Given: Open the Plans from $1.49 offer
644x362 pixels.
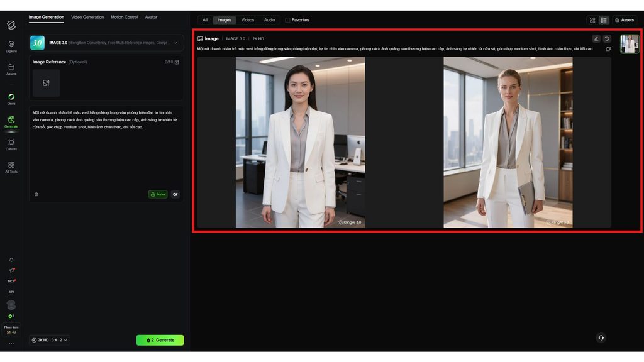Looking at the screenshot, I should point(11,329).
